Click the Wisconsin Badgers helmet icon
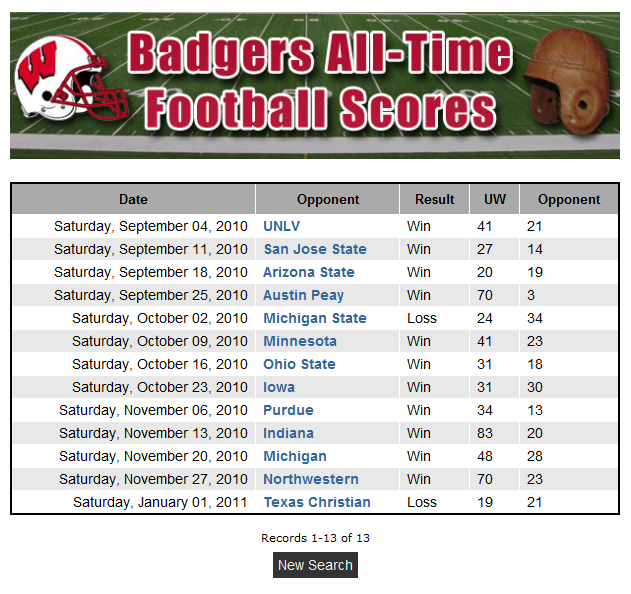The image size is (631, 594). pos(71,78)
